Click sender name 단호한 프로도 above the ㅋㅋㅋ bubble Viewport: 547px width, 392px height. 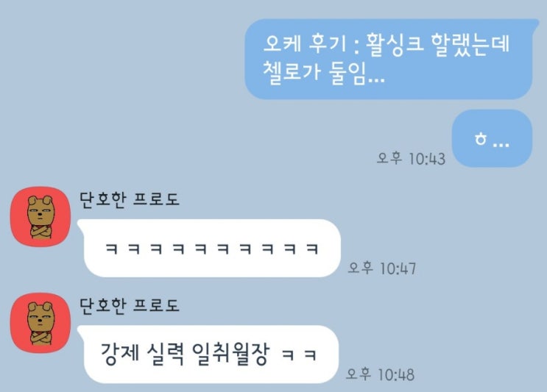[x=130, y=199]
